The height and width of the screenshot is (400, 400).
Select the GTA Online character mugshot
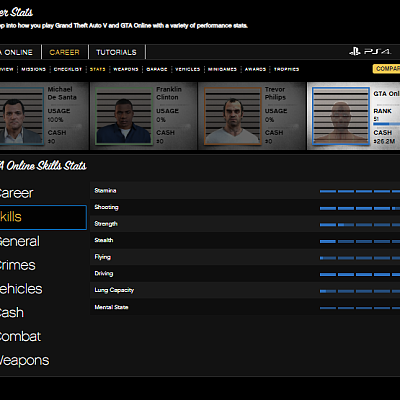341,116
